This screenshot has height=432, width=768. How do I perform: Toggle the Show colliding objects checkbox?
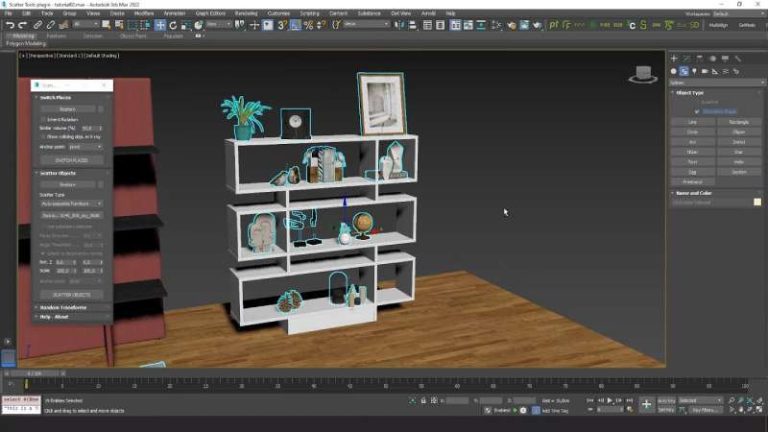[42, 137]
